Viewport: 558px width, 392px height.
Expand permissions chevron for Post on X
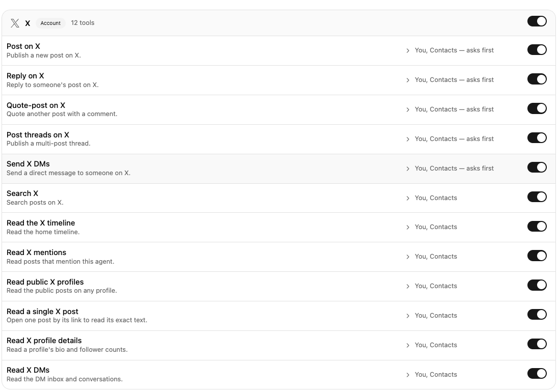tap(408, 51)
